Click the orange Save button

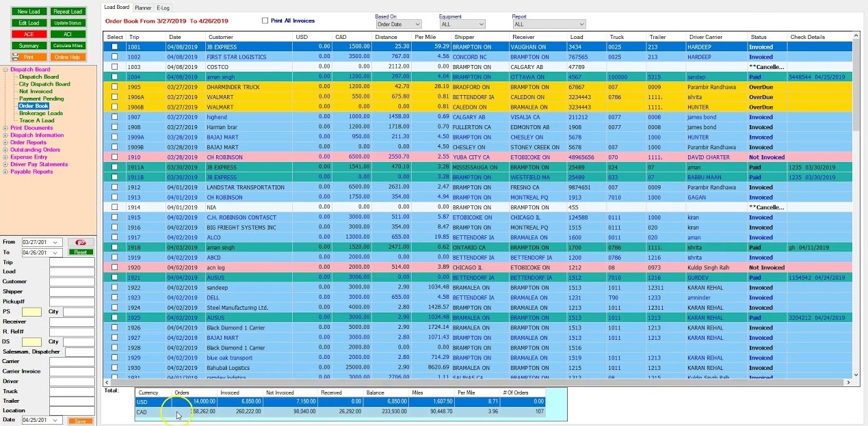(x=81, y=421)
